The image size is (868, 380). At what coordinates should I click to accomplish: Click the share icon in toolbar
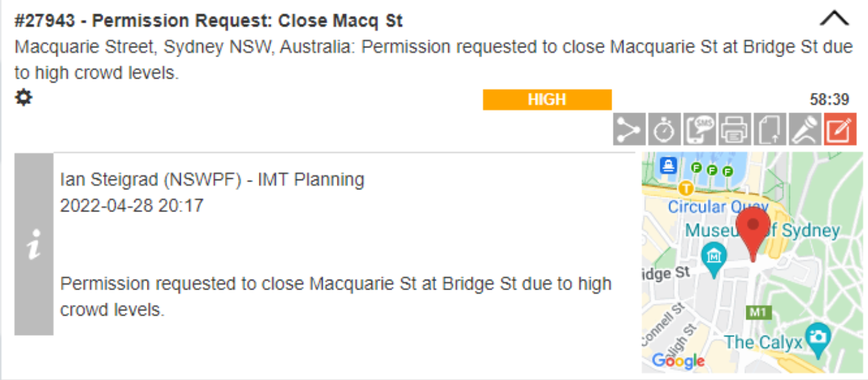(629, 130)
